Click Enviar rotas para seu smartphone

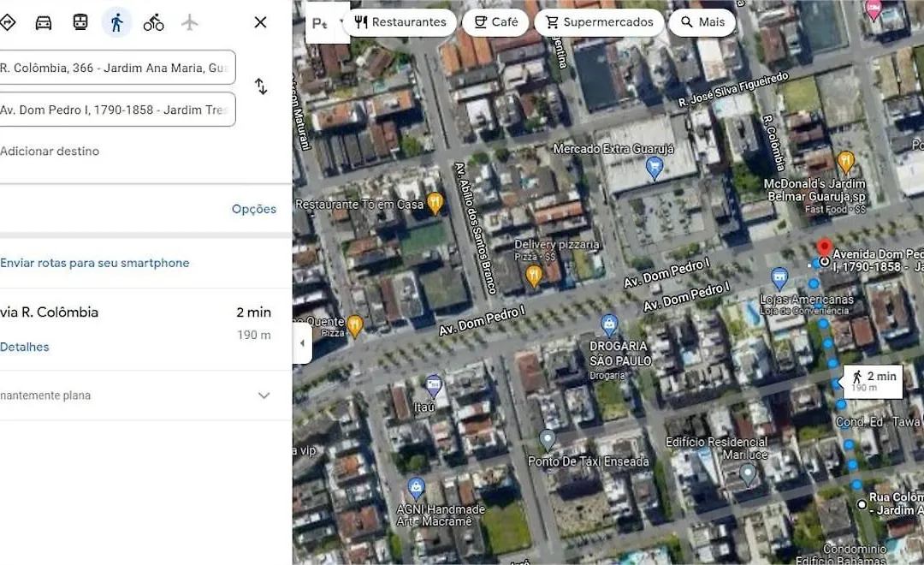coord(95,263)
